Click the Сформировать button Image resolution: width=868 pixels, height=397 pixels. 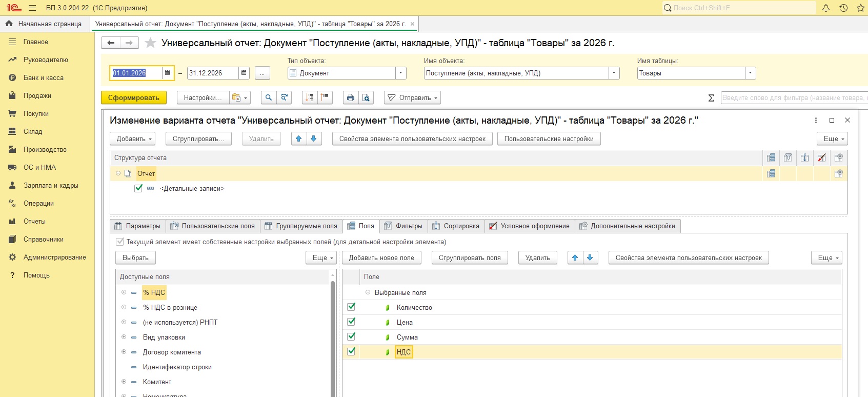[134, 97]
